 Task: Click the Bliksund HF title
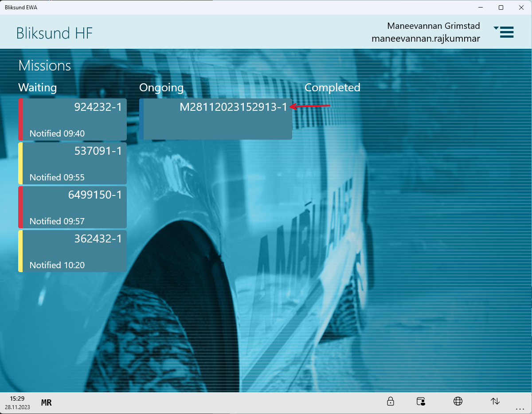tap(55, 33)
